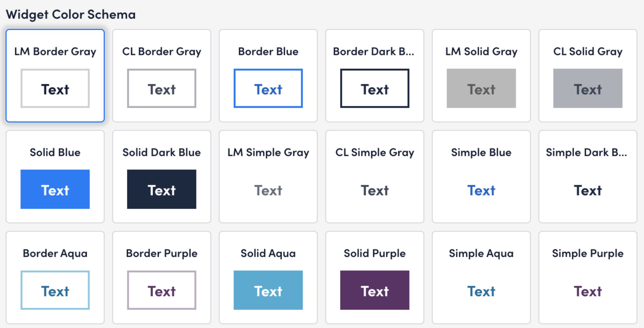Click the Widget Color Schema heading
This screenshot has height=328, width=644.
click(72, 14)
